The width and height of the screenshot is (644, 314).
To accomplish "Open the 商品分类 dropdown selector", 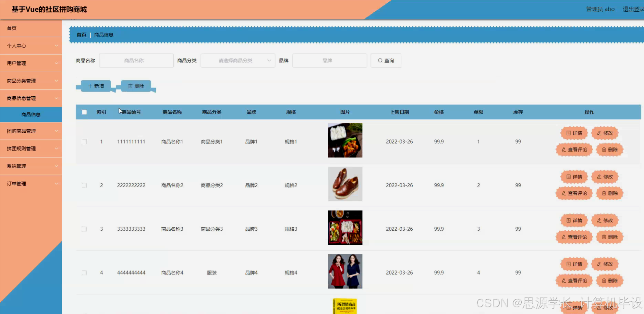I will tap(238, 60).
